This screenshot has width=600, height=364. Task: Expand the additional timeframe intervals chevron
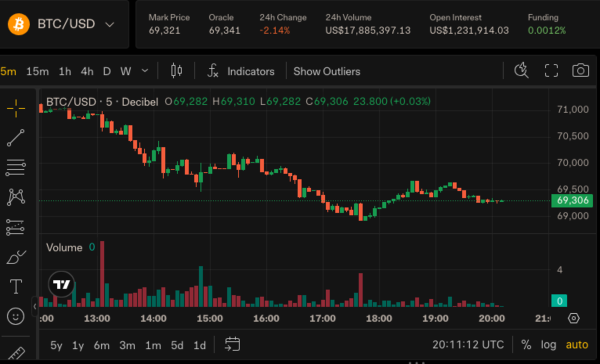coord(145,71)
